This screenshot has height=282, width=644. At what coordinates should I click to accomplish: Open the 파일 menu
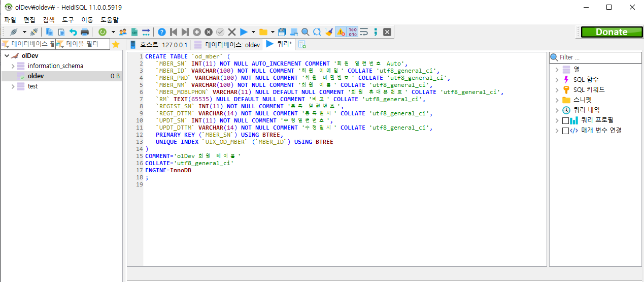(10, 20)
